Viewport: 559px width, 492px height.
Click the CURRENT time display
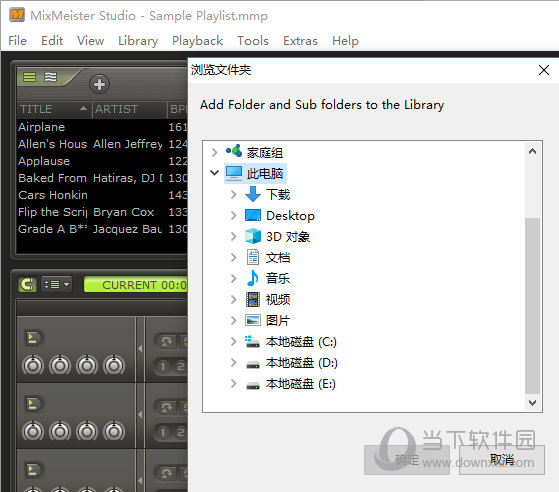coord(135,285)
